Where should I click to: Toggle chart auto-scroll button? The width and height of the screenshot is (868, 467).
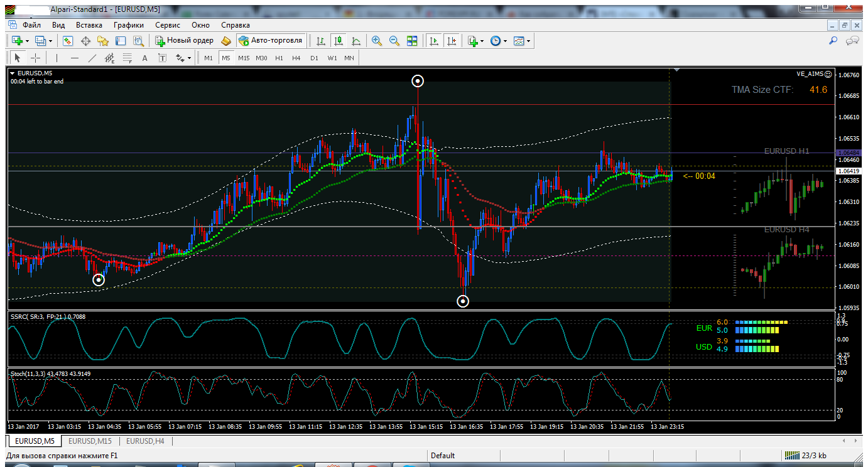pyautogui.click(x=434, y=41)
